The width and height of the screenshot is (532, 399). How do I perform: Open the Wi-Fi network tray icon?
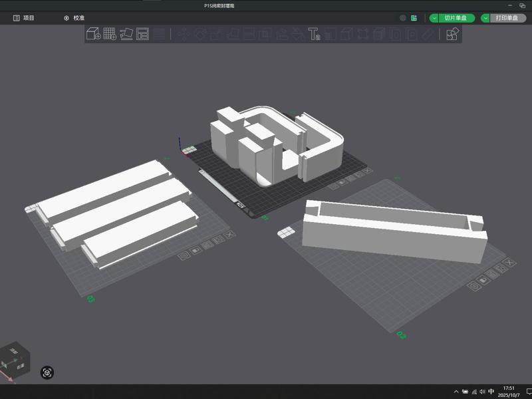474,392
